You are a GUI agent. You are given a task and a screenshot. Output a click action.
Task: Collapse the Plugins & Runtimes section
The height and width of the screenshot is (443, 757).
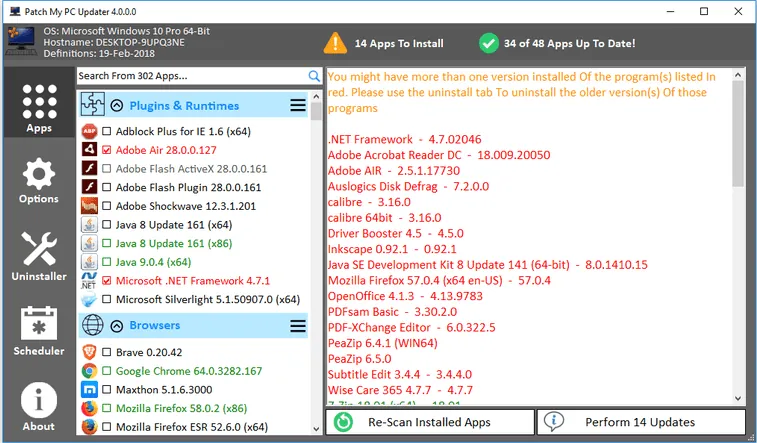117,105
